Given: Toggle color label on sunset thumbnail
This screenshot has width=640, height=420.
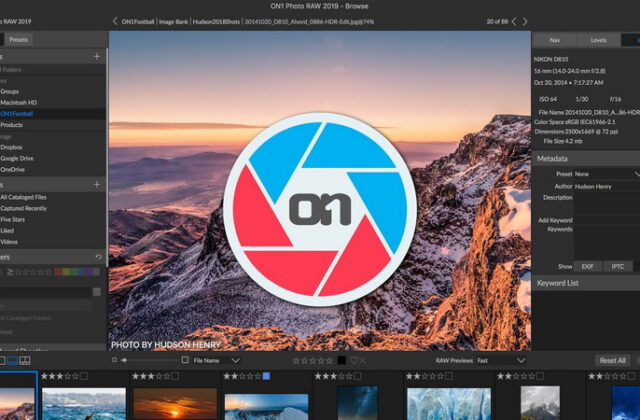Looking at the screenshot, I should 175,376.
